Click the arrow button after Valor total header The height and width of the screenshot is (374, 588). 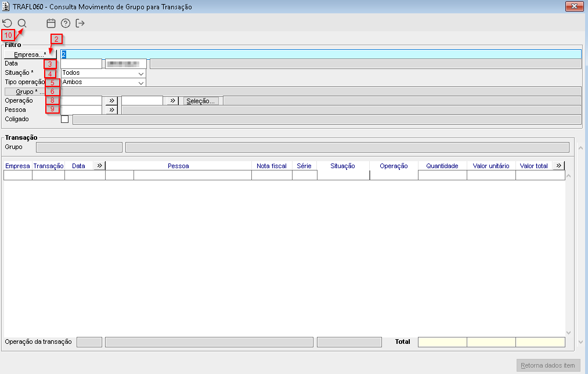(559, 166)
